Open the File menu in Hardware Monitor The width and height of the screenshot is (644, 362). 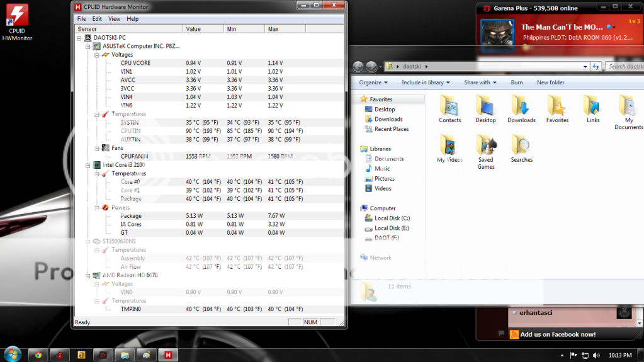click(81, 19)
